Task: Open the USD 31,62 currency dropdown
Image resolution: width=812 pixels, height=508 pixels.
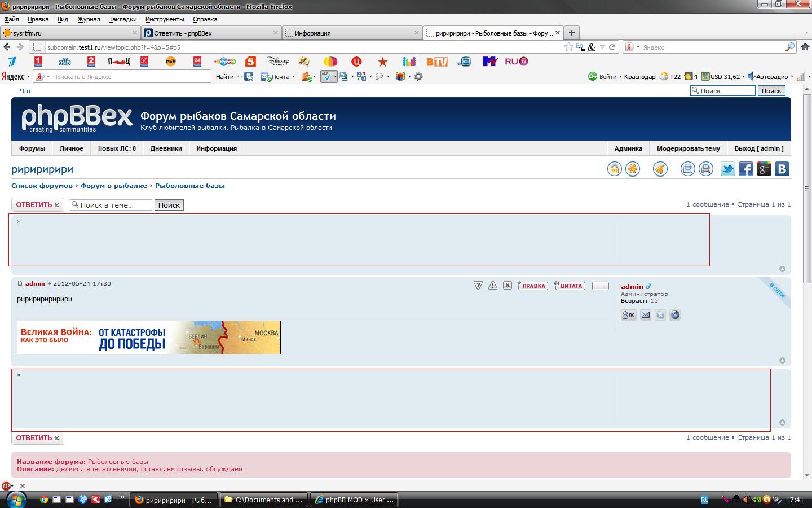Action: pos(743,77)
